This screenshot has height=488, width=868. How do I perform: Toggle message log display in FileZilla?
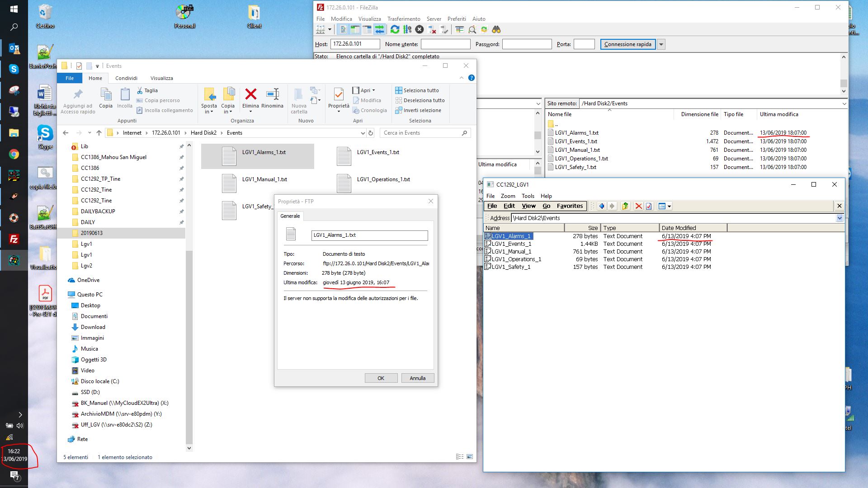tap(343, 29)
